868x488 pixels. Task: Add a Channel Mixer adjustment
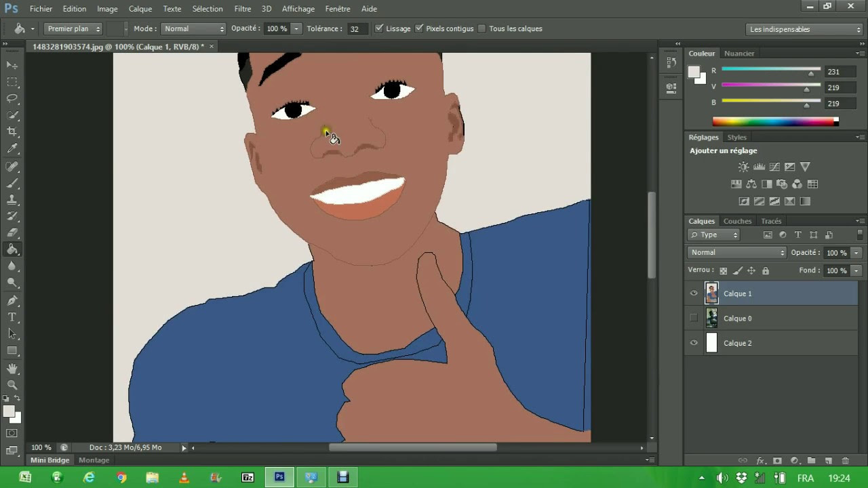797,184
